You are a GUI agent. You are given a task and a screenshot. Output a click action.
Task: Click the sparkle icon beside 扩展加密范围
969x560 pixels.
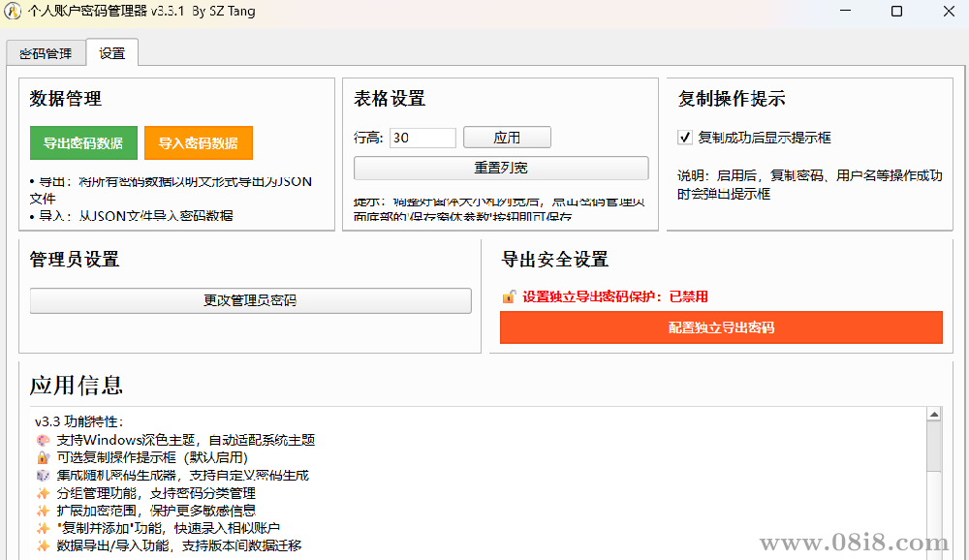click(43, 511)
